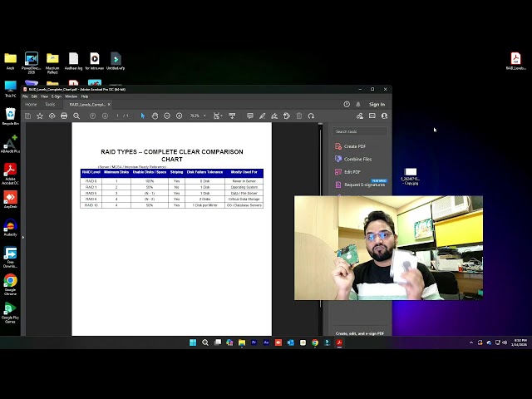Click the Save file icon in Acrobat toolbar

click(x=27, y=116)
